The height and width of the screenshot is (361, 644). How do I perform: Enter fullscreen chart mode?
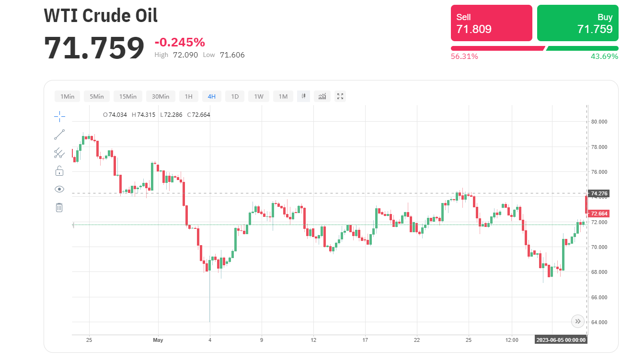[340, 96]
